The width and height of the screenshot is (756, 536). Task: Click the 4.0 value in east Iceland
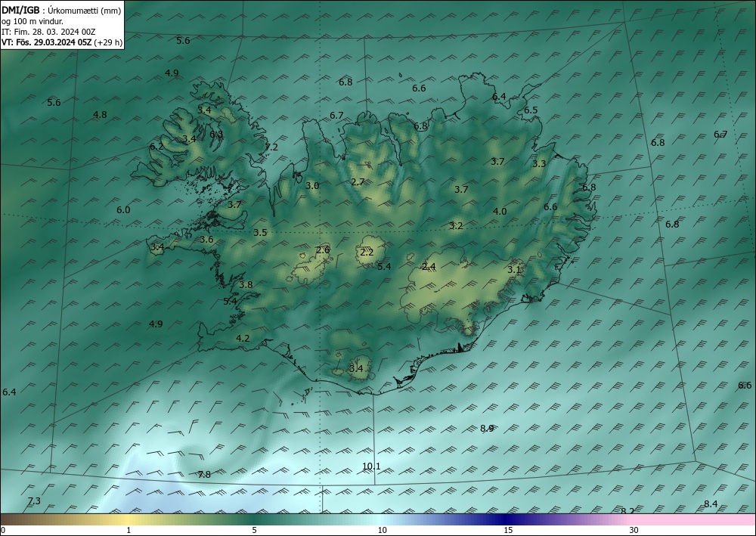pos(500,211)
